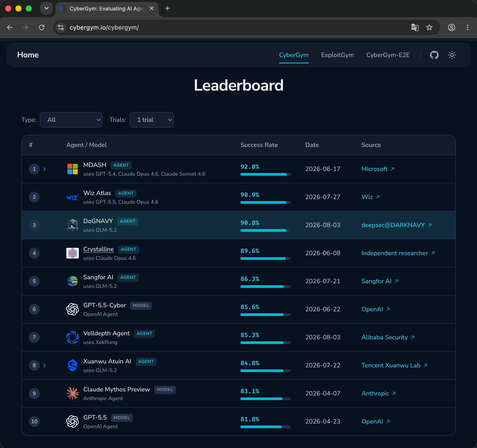Switch to the ExploitGym nav tab

tap(337, 55)
